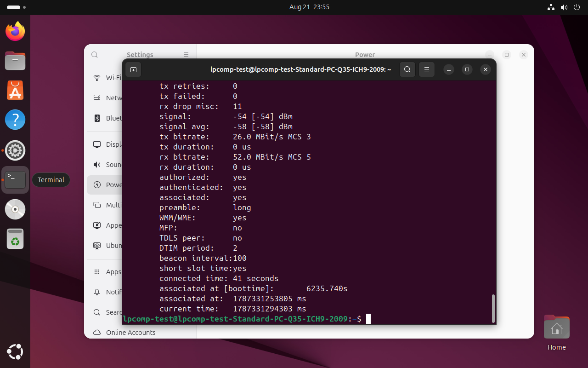Click the "DTIM period:" label in Terminal
The height and width of the screenshot is (368, 588).
tap(187, 248)
